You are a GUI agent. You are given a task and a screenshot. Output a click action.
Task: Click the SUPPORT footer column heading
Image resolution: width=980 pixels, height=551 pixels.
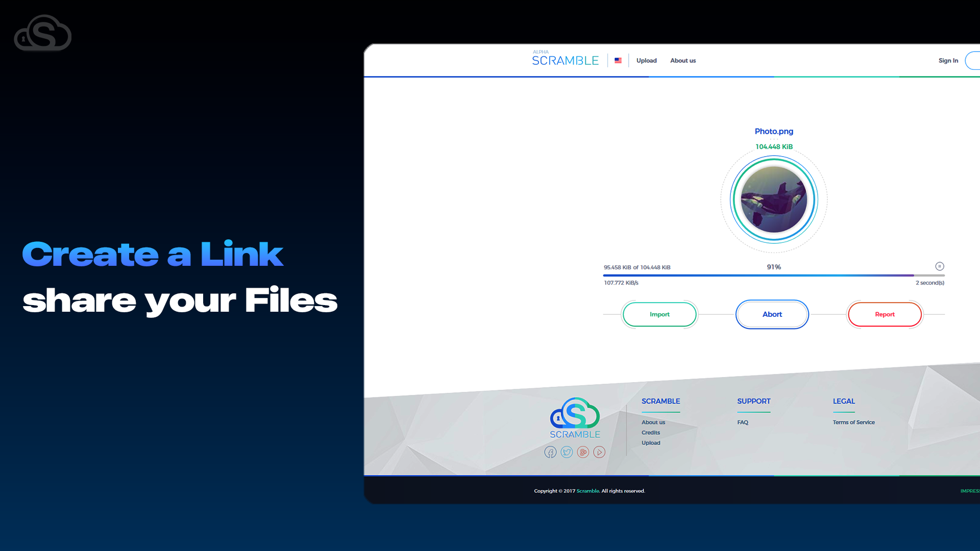(754, 402)
